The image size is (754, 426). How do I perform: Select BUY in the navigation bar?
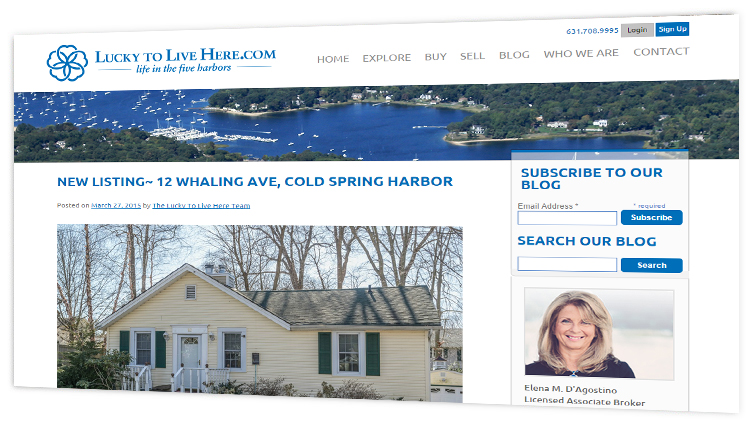pyautogui.click(x=436, y=57)
